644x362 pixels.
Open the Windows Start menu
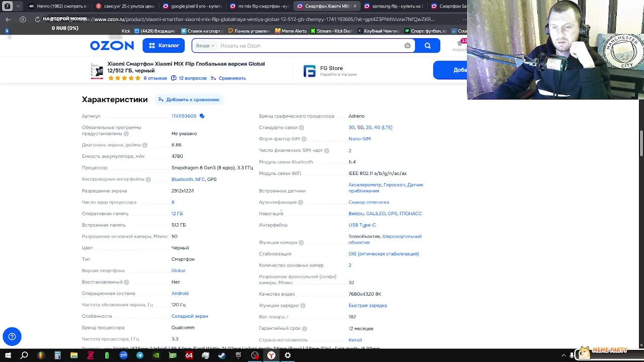tap(8, 355)
